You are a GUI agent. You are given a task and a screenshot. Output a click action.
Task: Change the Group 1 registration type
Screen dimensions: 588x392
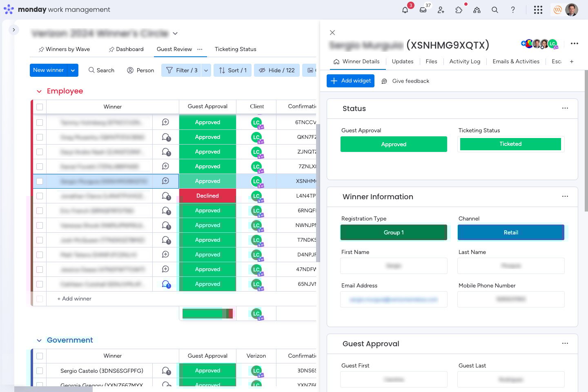tap(394, 232)
